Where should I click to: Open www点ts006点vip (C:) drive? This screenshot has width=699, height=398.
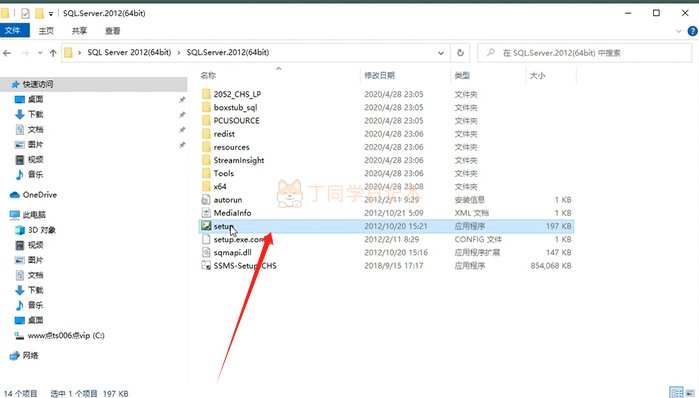pos(66,336)
